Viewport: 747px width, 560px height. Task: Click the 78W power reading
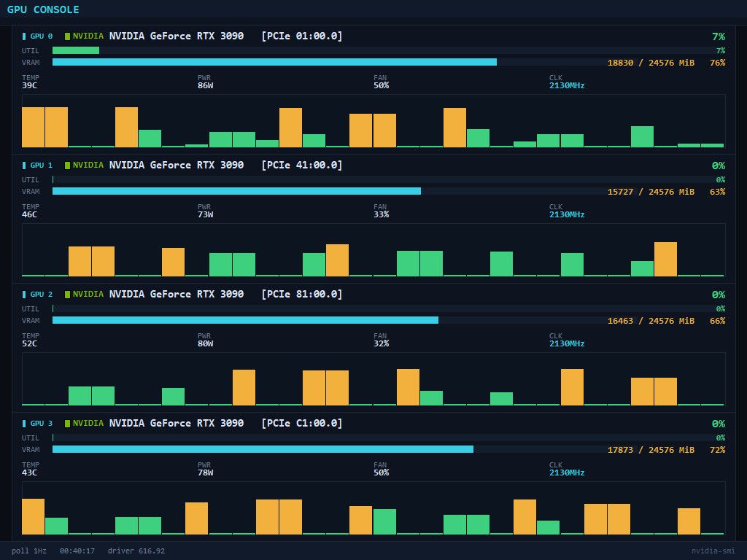[205, 472]
